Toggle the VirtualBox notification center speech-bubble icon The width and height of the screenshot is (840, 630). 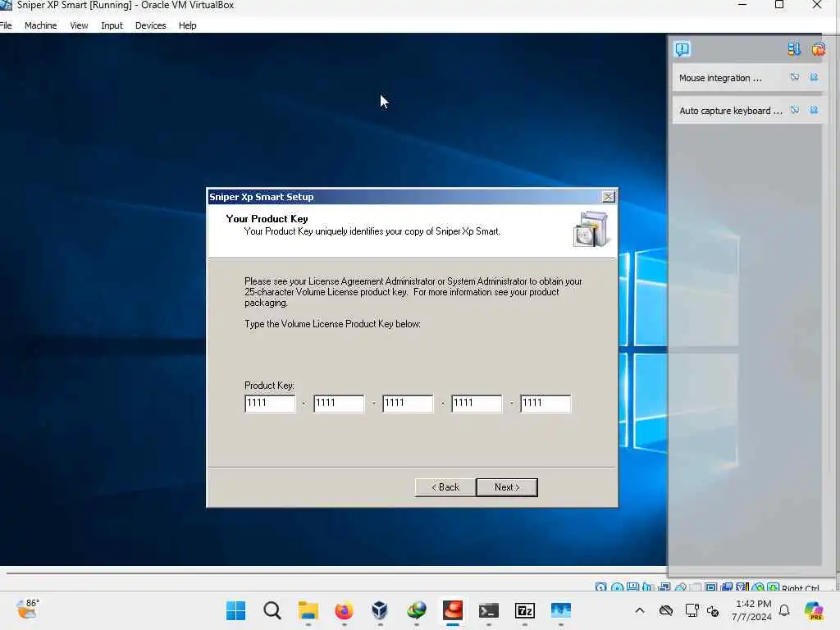pyautogui.click(x=682, y=49)
